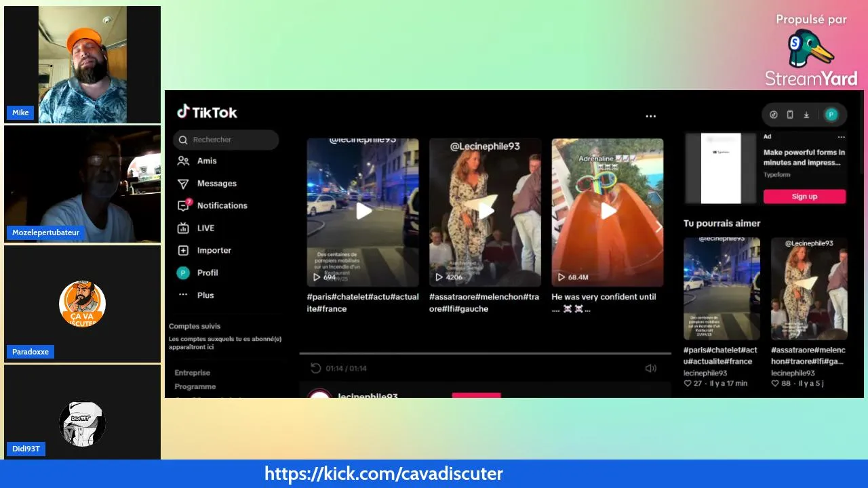Play the Adrenaline video with 68.4M views
Viewport: 868px width, 488px height.
click(x=608, y=212)
